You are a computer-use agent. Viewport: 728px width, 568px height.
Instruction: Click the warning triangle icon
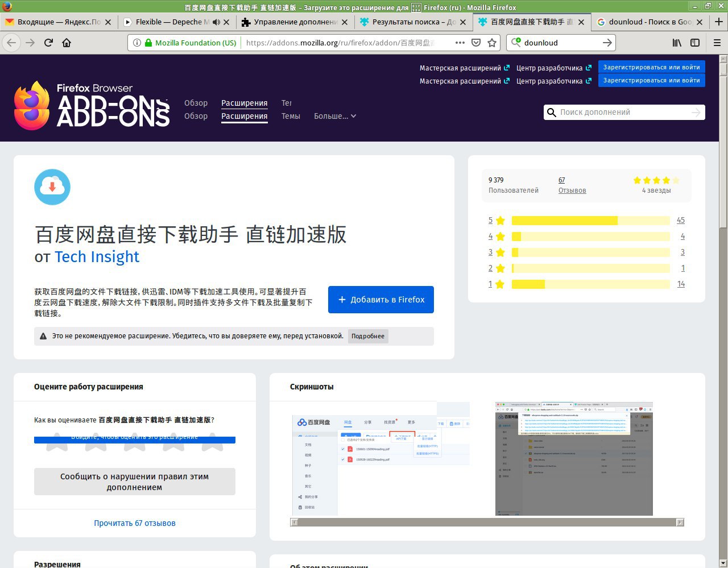click(43, 336)
